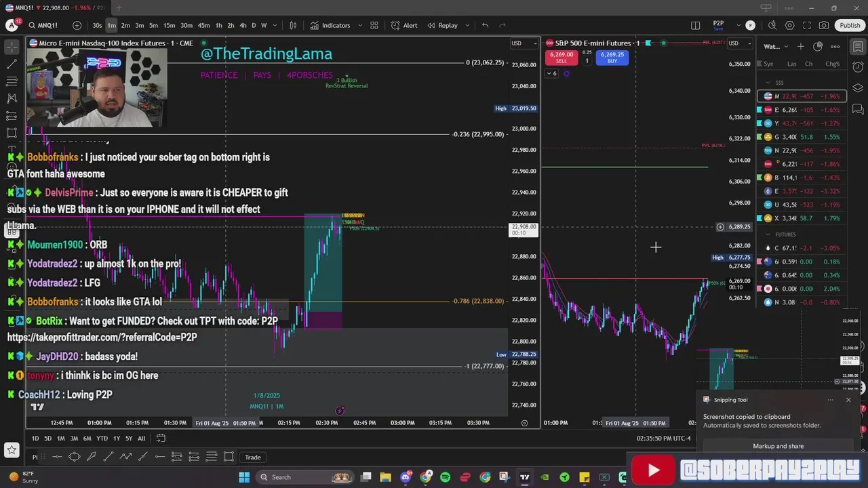Select the trend line drawing tool

click(x=12, y=64)
